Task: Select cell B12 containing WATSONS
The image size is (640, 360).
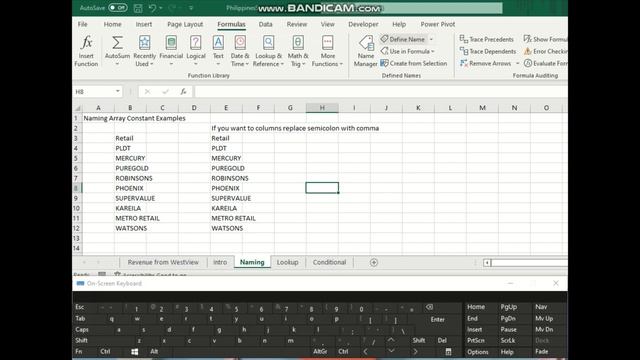Action: (130, 228)
